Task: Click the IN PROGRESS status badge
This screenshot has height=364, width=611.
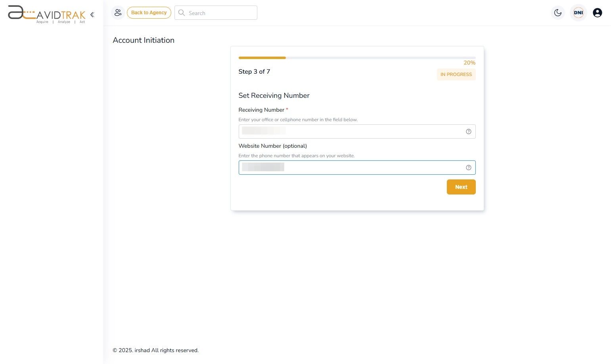Action: point(456,74)
